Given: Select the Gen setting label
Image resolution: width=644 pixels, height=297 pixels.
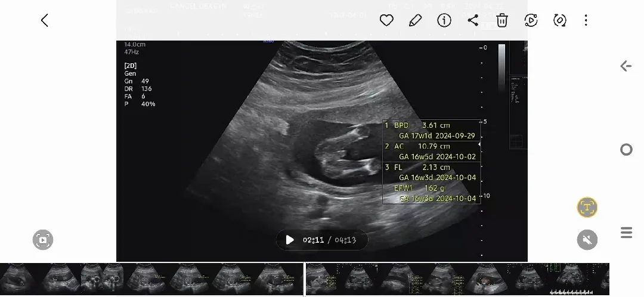Looking at the screenshot, I should [x=130, y=73].
